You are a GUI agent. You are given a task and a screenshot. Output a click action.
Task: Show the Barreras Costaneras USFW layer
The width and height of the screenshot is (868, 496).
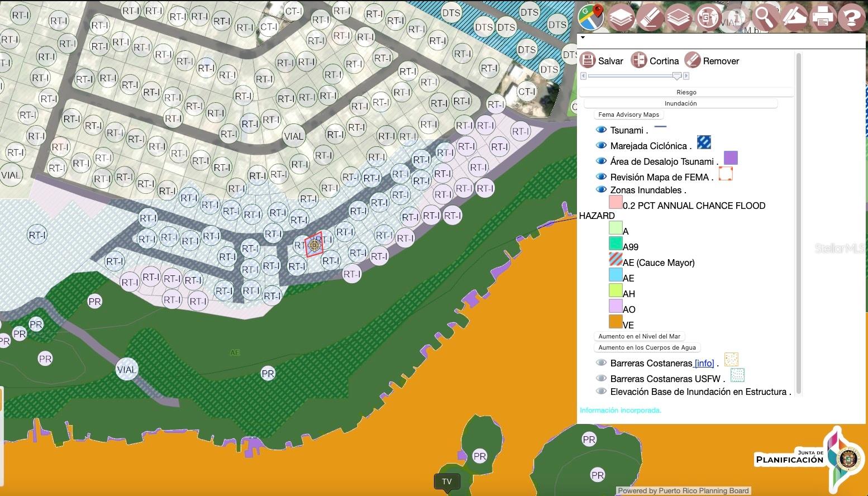click(601, 378)
